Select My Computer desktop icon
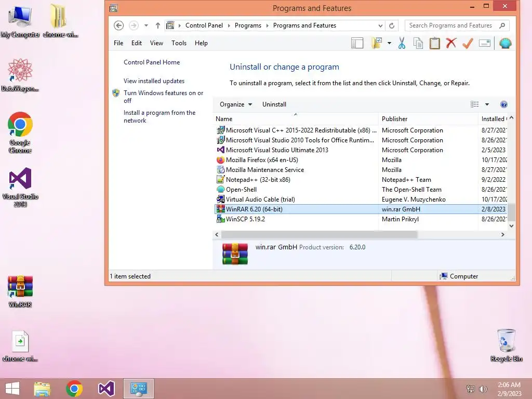 click(x=20, y=21)
